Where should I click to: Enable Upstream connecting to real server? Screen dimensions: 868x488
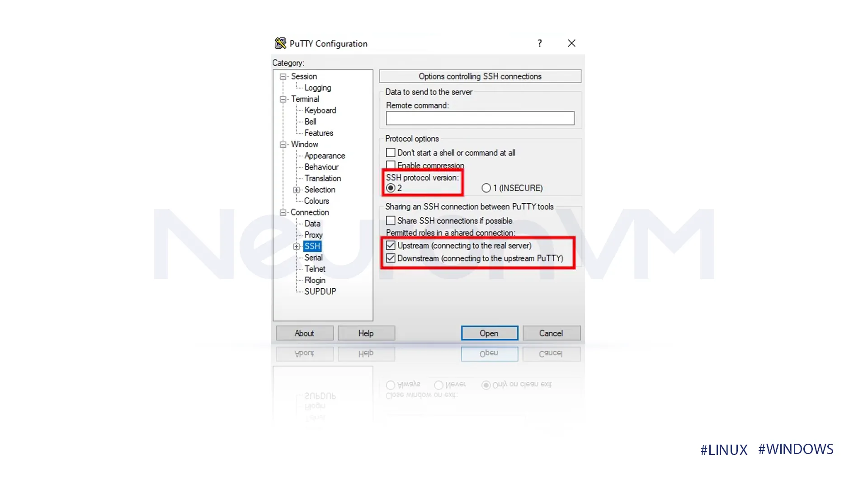(391, 245)
